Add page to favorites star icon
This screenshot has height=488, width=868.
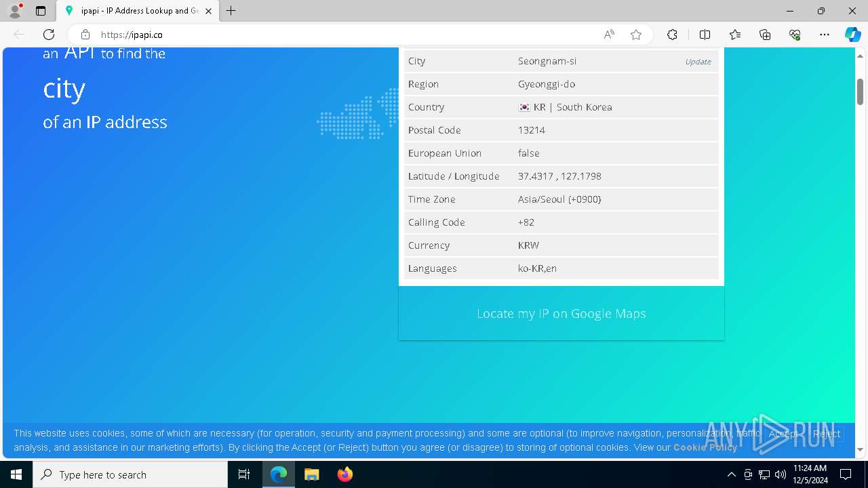636,35
